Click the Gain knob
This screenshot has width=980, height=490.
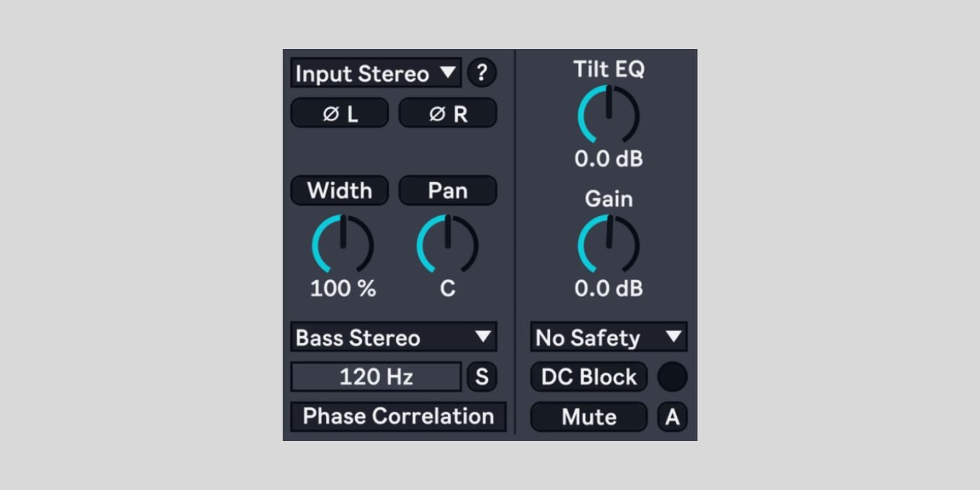pyautogui.click(x=608, y=244)
